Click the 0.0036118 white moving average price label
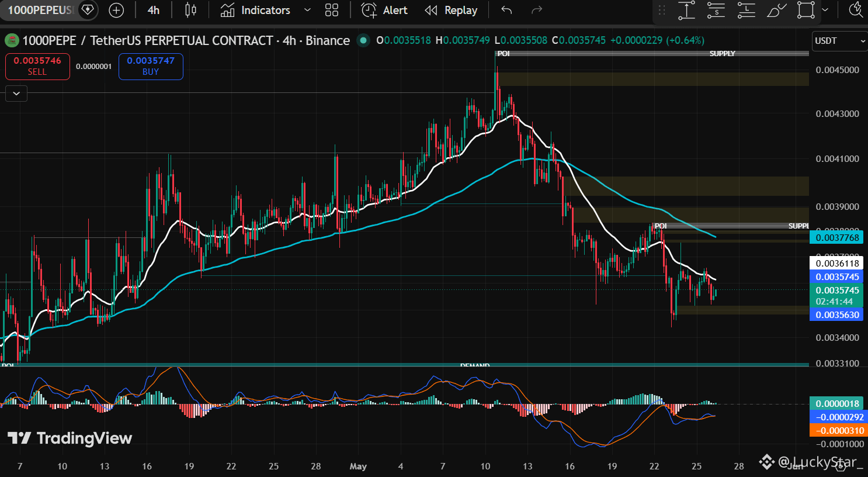This screenshot has width=868, height=477. point(837,264)
